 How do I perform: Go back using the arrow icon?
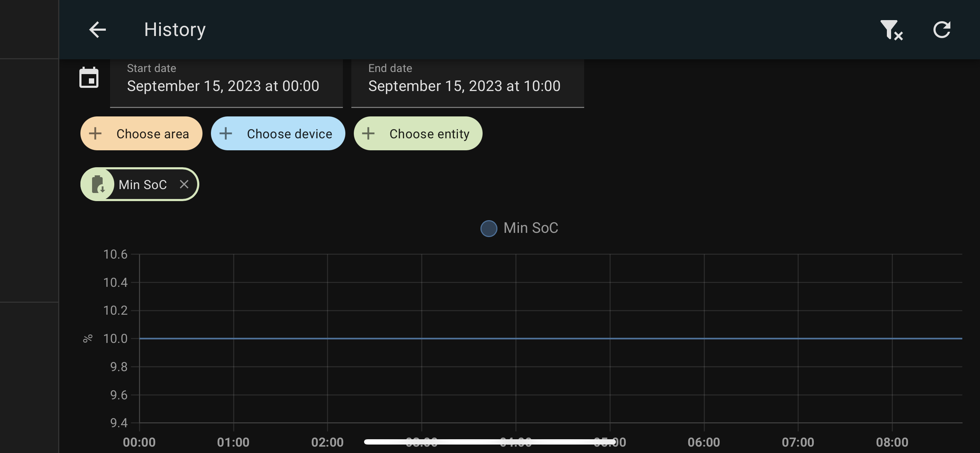[x=97, y=29]
